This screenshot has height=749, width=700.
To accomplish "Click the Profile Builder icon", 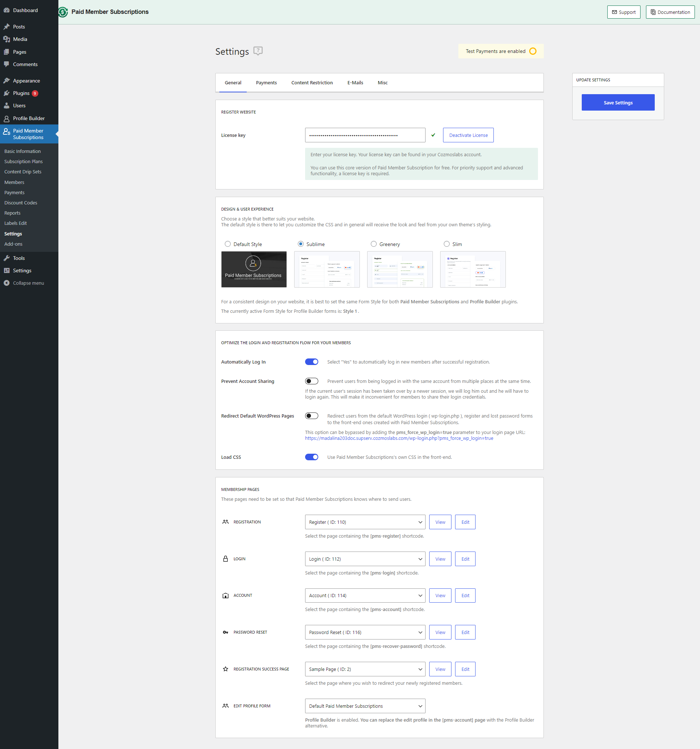I will [x=7, y=118].
